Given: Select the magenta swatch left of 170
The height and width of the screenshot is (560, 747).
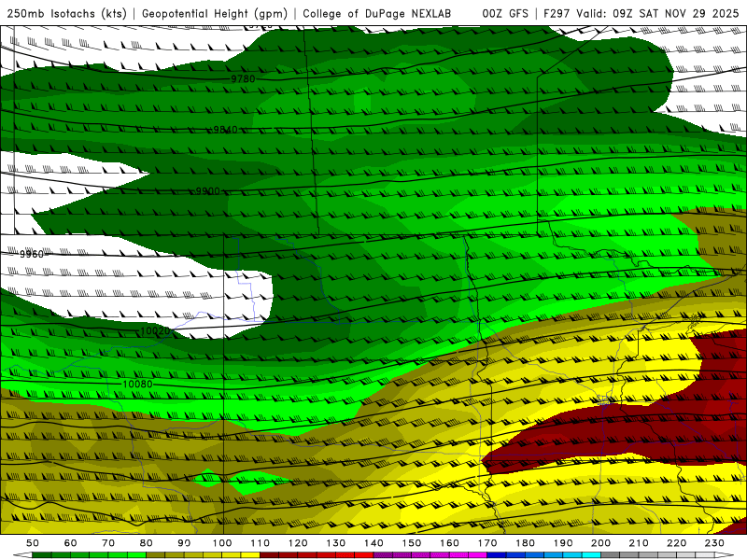Looking at the screenshot, I should 478,555.
